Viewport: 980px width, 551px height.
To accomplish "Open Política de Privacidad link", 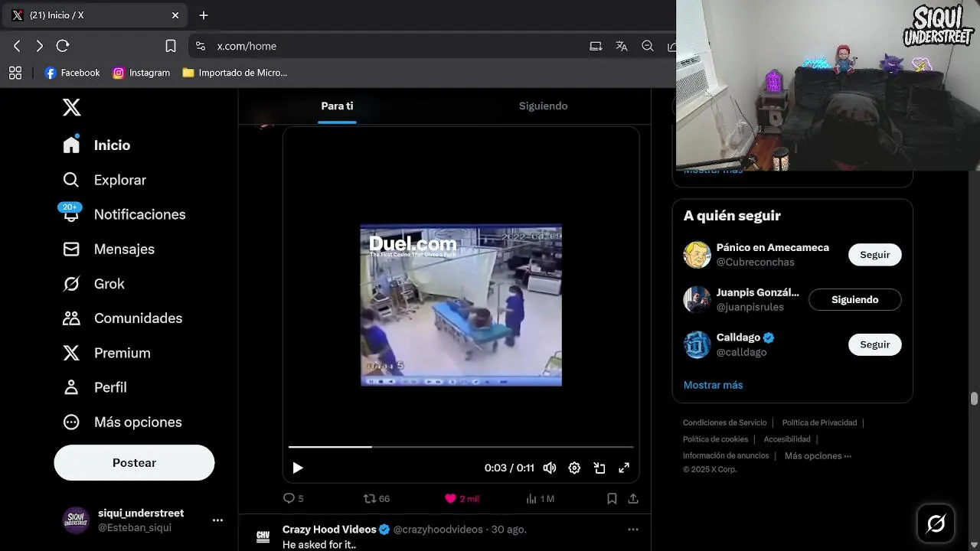I will (x=819, y=422).
